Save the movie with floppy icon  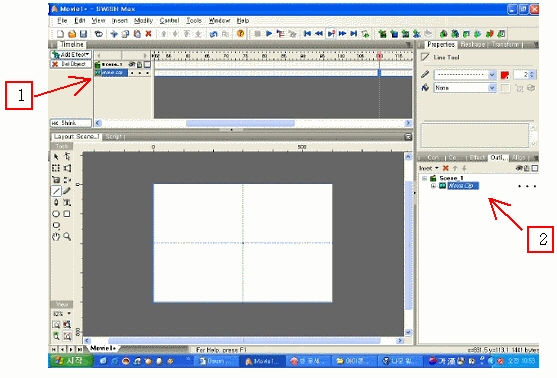[x=83, y=34]
